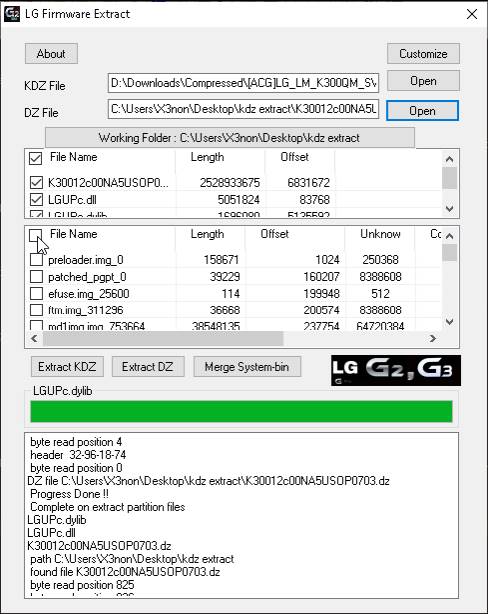Click the Extract DZ button

148,367
